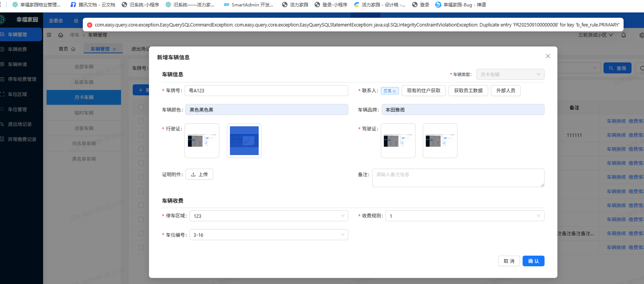
Task: Expand the 三轮测试小区 community selector
Action: click(596, 35)
